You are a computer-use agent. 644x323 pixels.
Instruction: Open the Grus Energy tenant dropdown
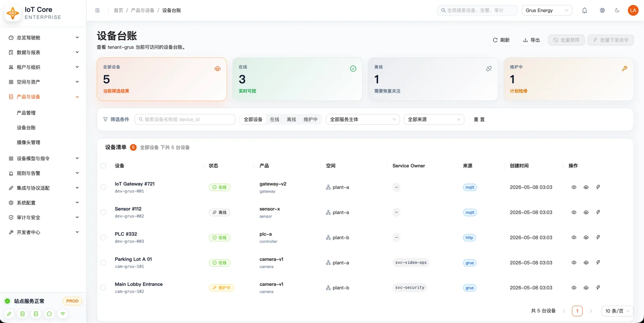(x=547, y=10)
